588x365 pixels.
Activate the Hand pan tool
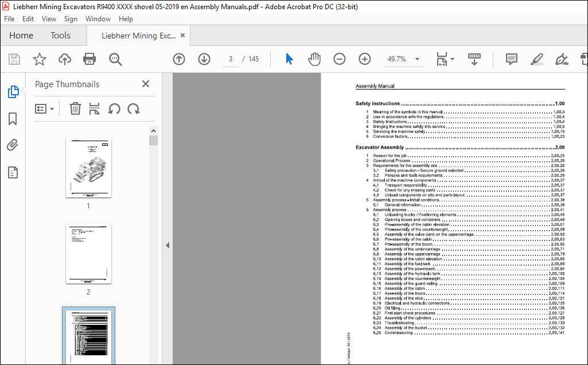coord(314,59)
